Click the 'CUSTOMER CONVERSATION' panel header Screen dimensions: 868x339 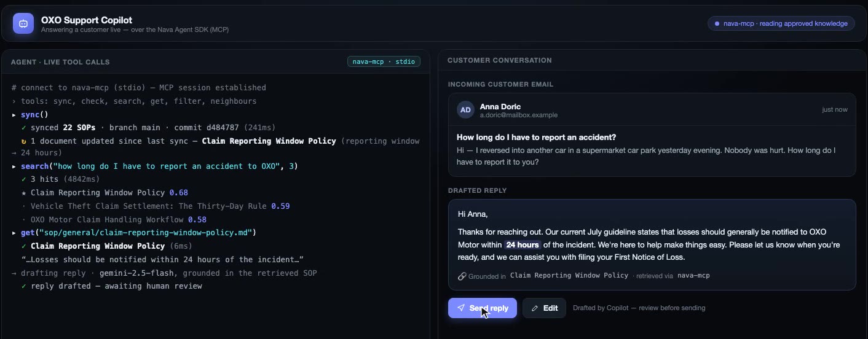coord(500,60)
